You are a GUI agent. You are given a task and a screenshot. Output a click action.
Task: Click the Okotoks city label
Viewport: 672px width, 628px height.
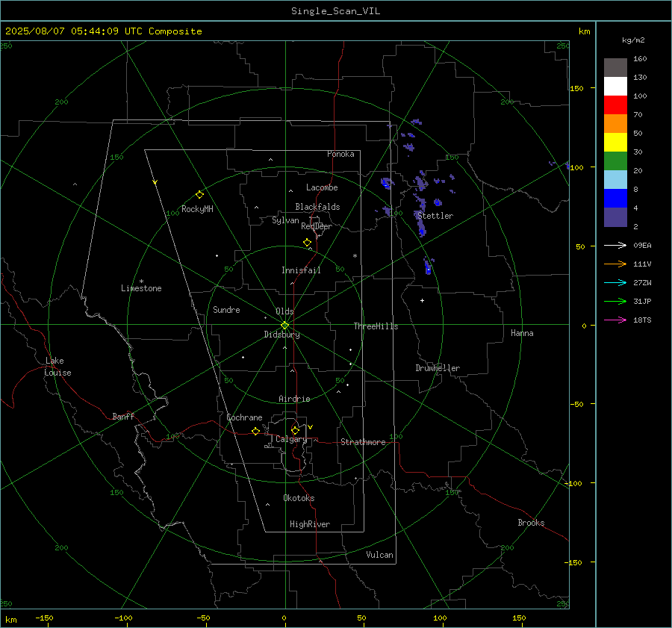point(299,498)
